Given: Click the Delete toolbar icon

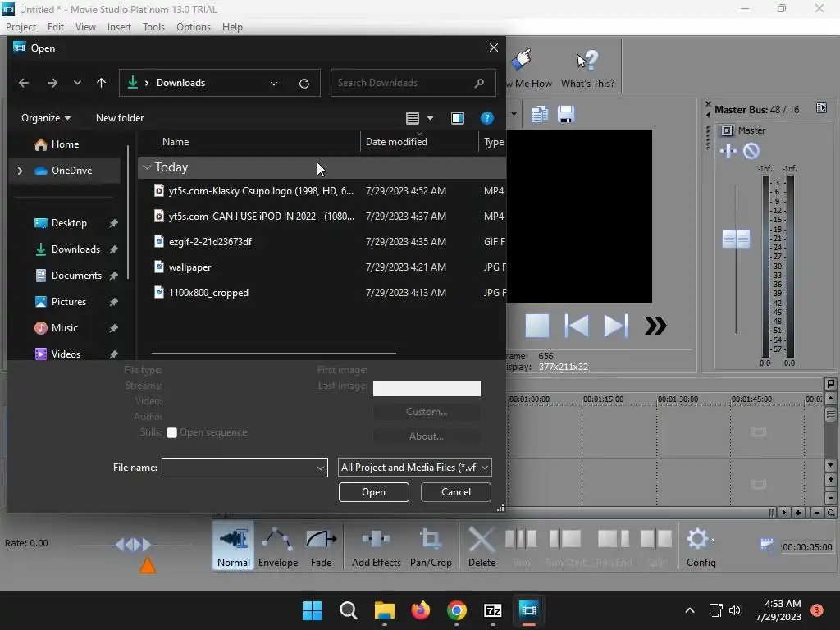Looking at the screenshot, I should coord(482,546).
